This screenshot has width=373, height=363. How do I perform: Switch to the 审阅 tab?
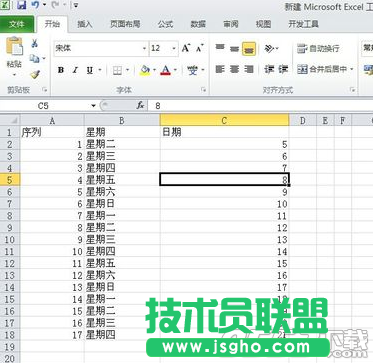(231, 24)
